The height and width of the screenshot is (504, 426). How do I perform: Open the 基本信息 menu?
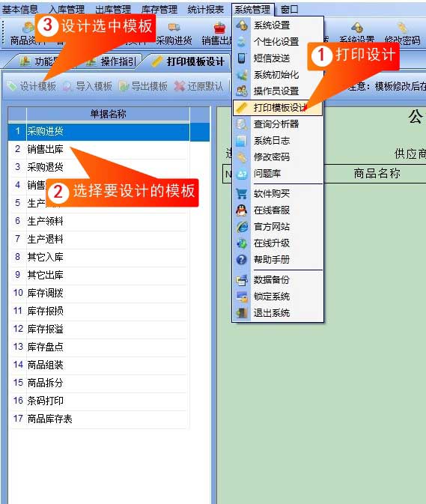(20, 9)
